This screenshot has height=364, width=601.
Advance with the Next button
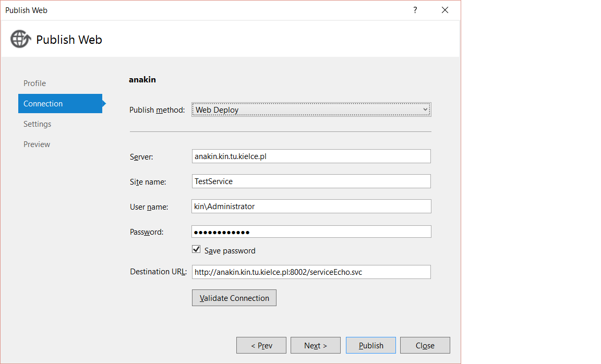click(316, 345)
